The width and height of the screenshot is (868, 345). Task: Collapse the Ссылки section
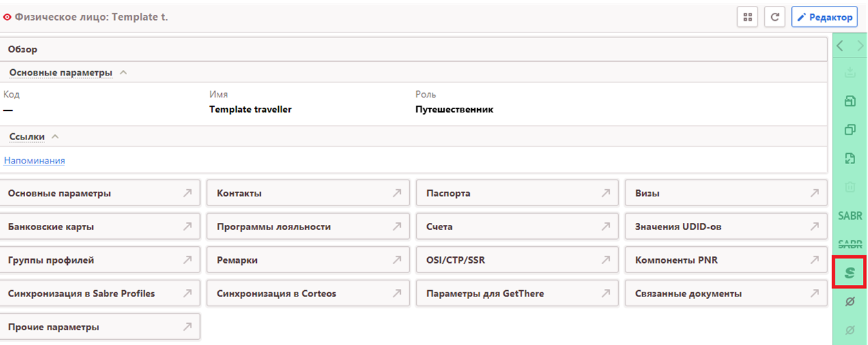55,137
